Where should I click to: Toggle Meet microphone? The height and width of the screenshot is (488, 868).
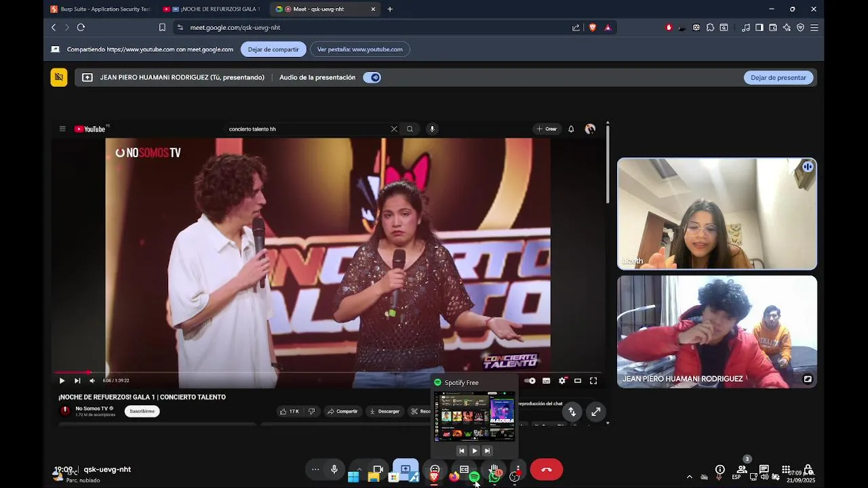[334, 469]
